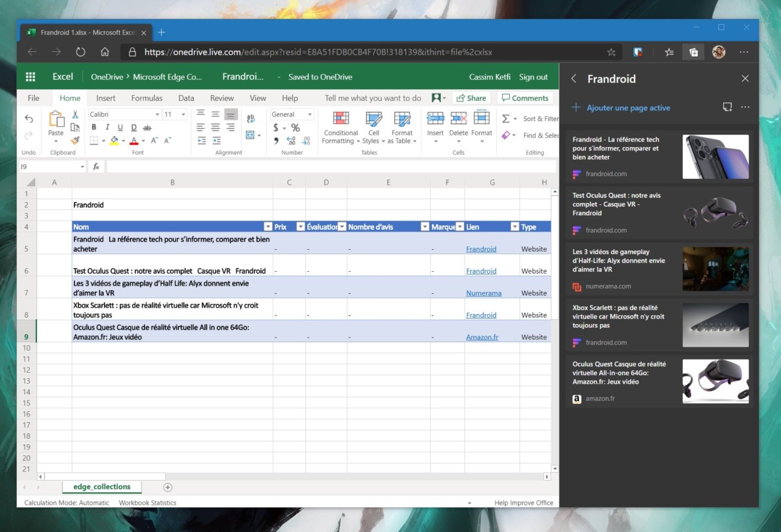This screenshot has width=781, height=532.
Task: Toggle Double Underline formatting
Action: tap(133, 127)
